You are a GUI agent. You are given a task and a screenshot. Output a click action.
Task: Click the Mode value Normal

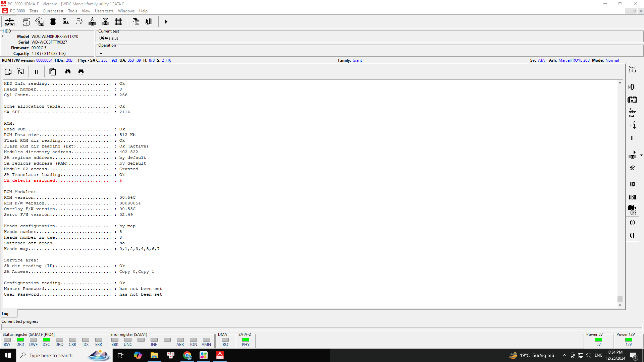(612, 60)
